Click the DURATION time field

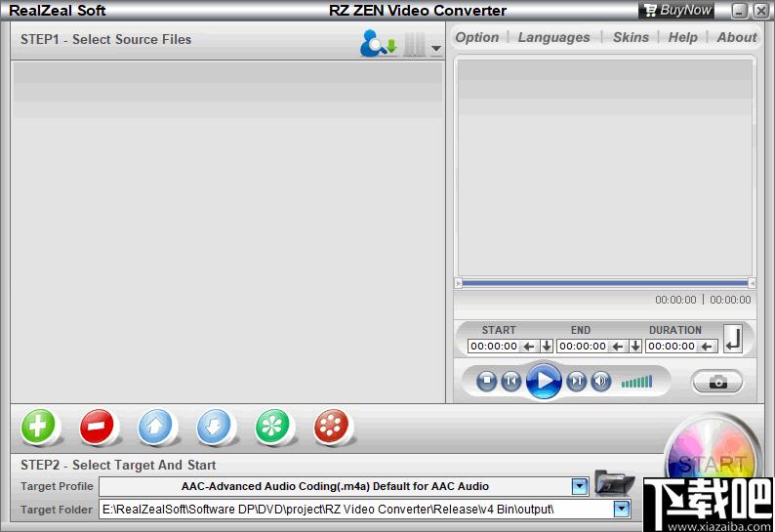(672, 347)
